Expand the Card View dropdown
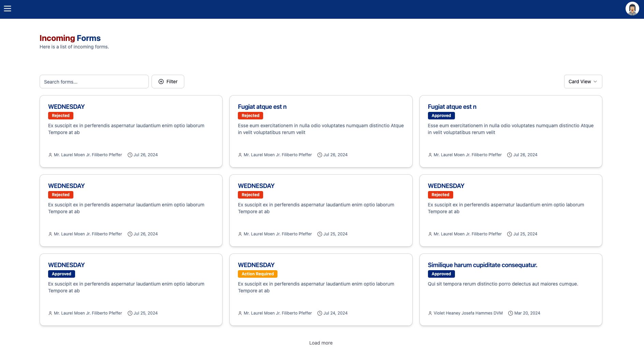Screen dimensions: 644x349 click(x=583, y=82)
